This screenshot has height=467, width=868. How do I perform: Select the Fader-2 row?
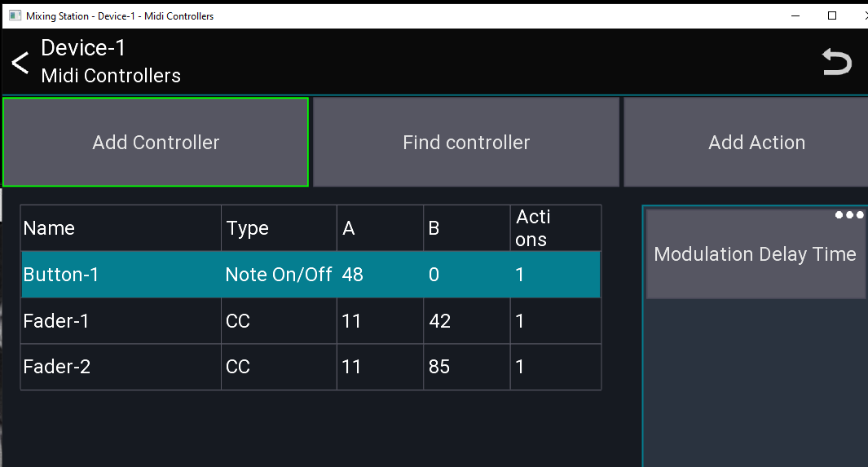[121, 367]
